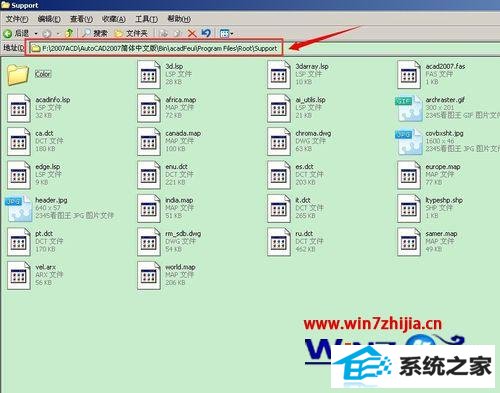The height and width of the screenshot is (393, 500).
Task: Select the edge.lsp file icon
Action: point(19,175)
